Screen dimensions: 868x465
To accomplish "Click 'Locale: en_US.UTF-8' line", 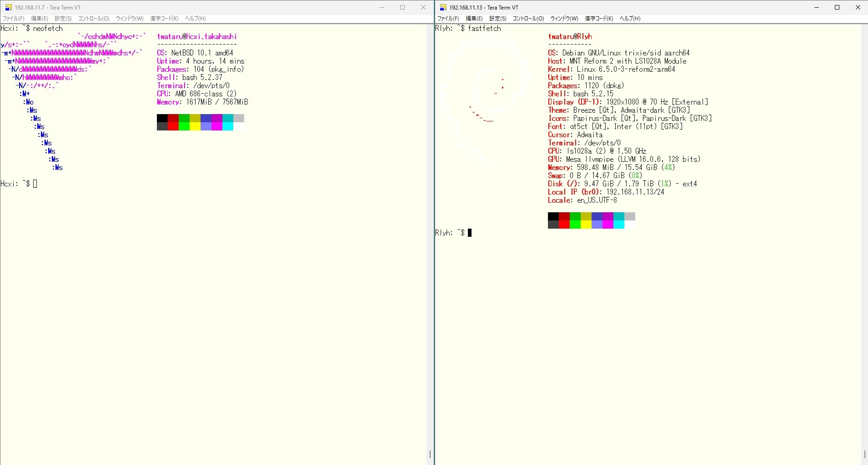I will [582, 200].
